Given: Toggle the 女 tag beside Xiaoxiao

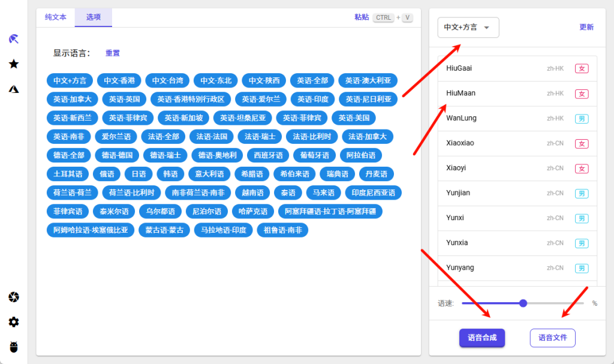Looking at the screenshot, I should [581, 143].
